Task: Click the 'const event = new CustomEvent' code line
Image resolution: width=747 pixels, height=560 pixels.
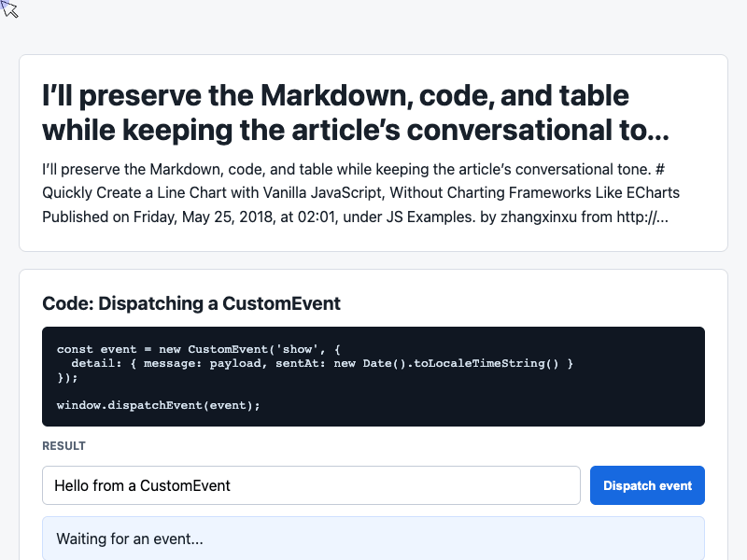Action: [x=198, y=349]
